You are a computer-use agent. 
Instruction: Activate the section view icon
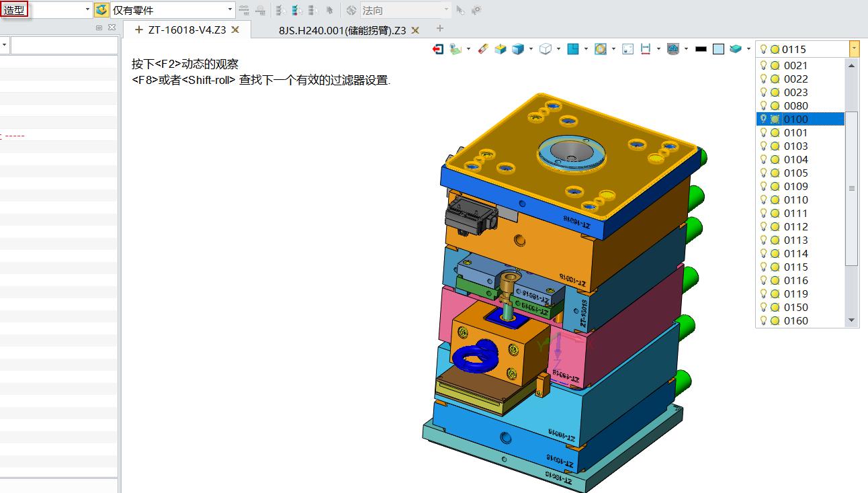(x=574, y=48)
